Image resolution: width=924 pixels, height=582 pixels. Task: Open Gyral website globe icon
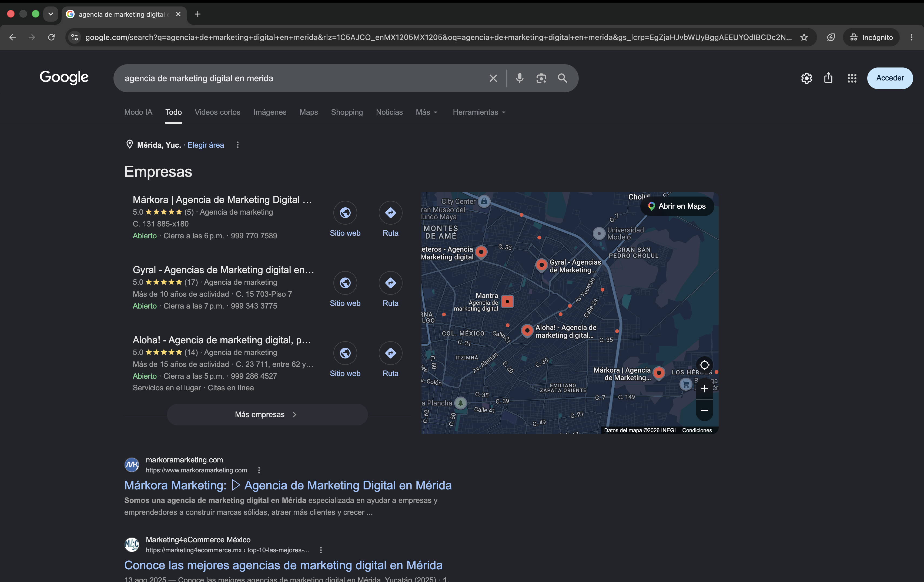point(345,283)
